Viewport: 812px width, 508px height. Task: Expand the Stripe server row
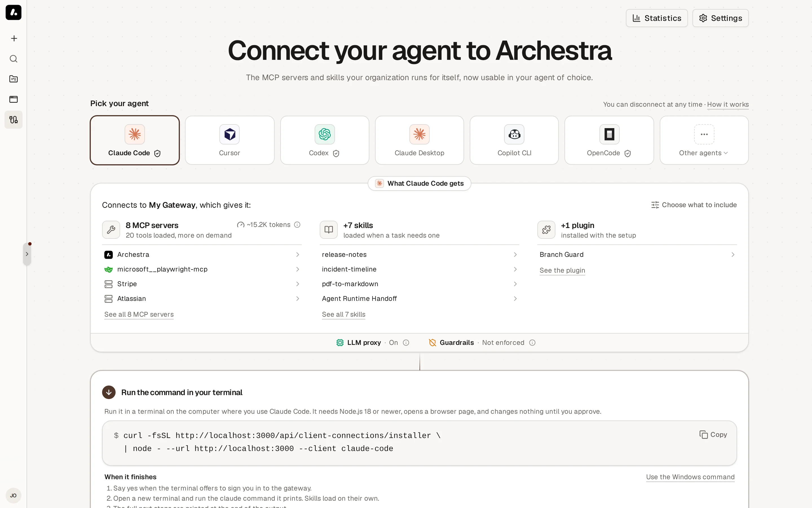pyautogui.click(x=202, y=284)
